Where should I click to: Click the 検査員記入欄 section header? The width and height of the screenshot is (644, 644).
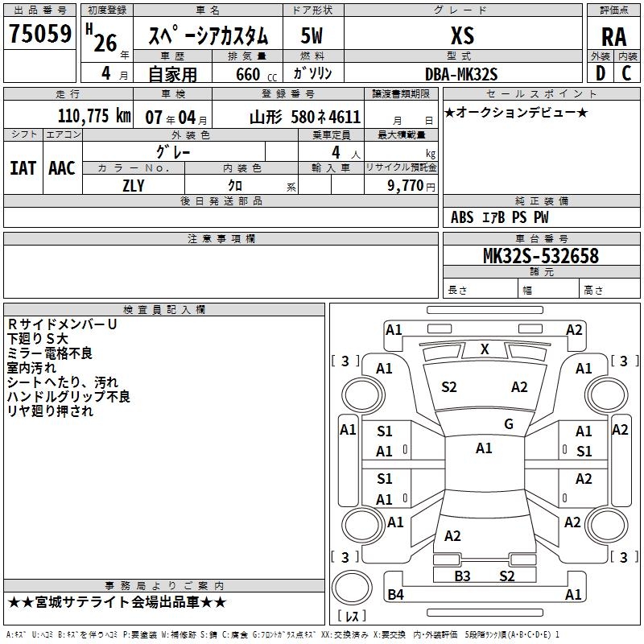pos(164,310)
